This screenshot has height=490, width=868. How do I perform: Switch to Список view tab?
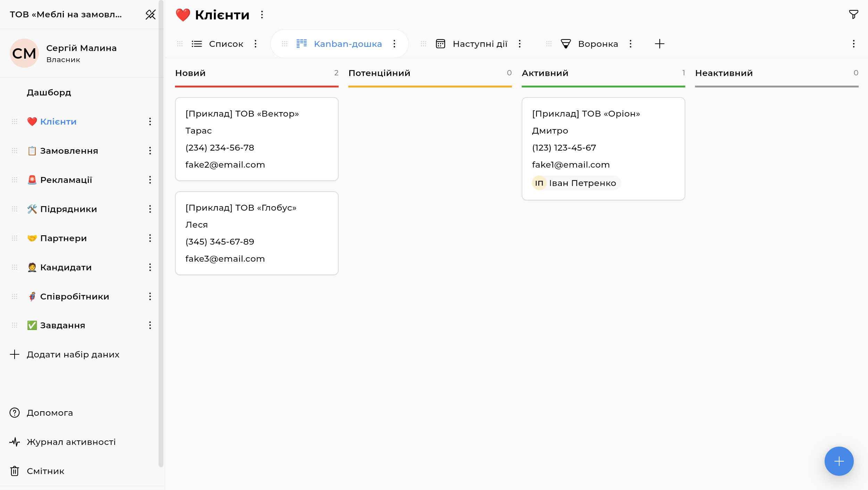[226, 44]
